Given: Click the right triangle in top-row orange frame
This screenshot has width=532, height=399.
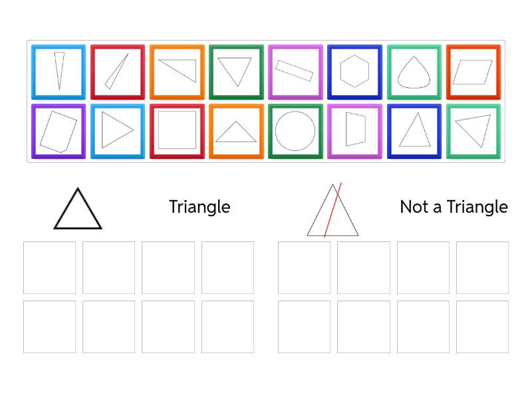Looking at the screenshot, I should tap(177, 72).
